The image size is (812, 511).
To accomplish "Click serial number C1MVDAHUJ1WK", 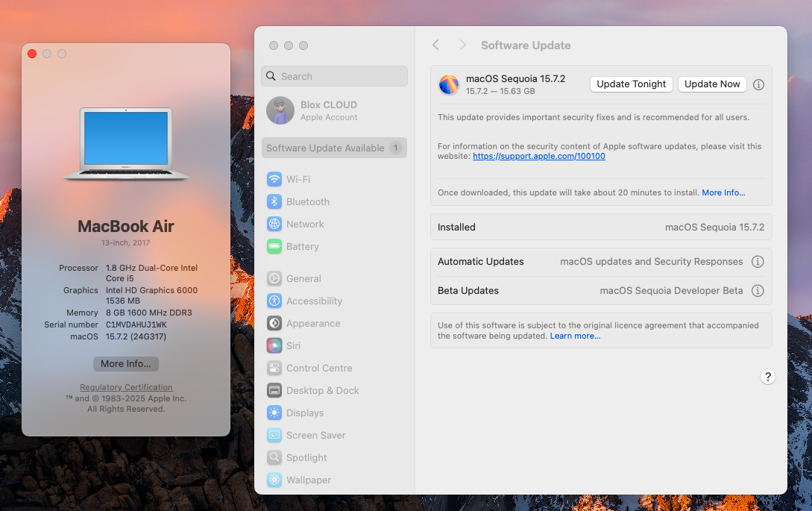I will (136, 325).
